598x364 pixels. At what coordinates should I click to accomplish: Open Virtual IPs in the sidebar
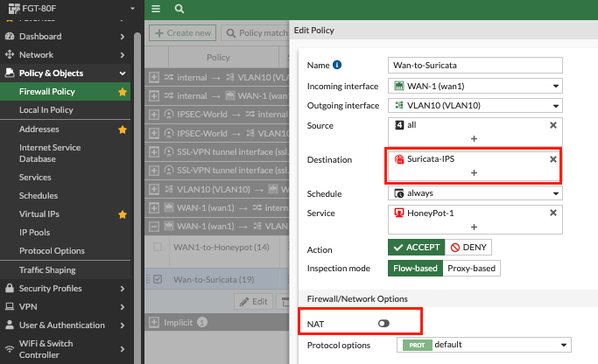[x=40, y=214]
